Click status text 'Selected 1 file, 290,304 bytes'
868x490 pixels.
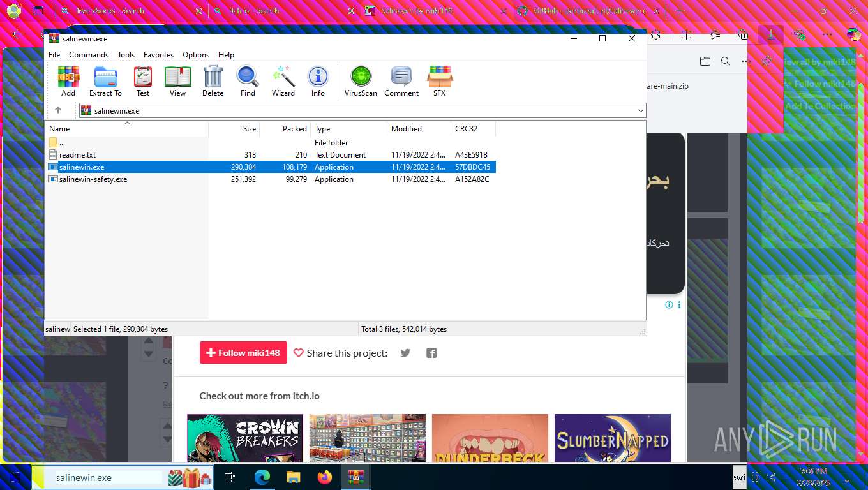(x=121, y=329)
